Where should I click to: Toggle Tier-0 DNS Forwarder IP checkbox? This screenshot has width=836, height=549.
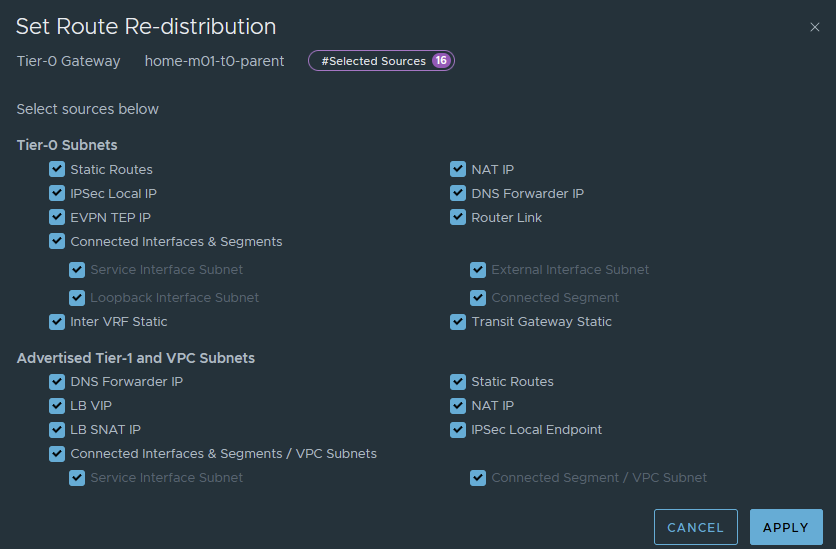[458, 194]
